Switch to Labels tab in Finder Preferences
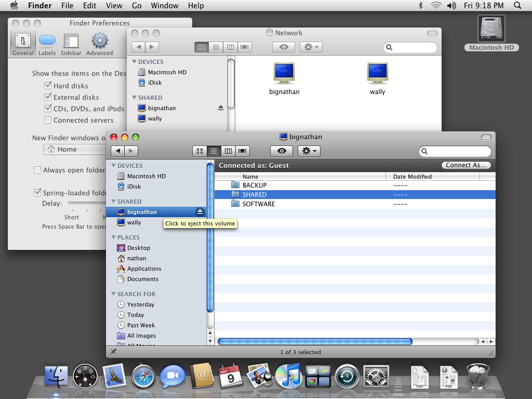The height and width of the screenshot is (399, 532). [47, 45]
